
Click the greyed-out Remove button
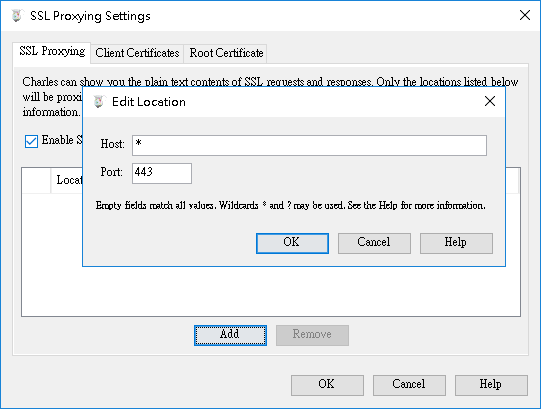[x=312, y=335]
